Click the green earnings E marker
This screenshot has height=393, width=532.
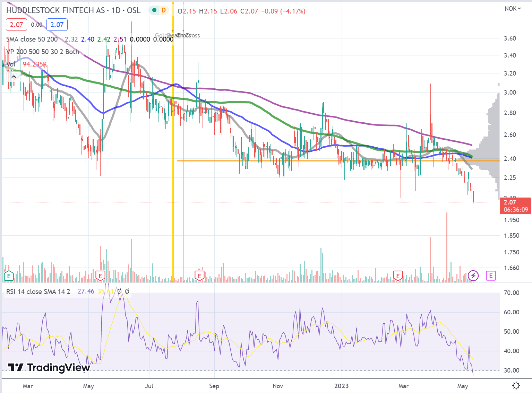tap(8, 276)
